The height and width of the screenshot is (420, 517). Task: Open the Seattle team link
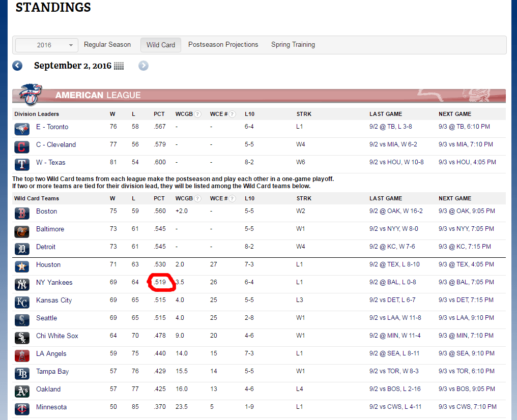(46, 318)
